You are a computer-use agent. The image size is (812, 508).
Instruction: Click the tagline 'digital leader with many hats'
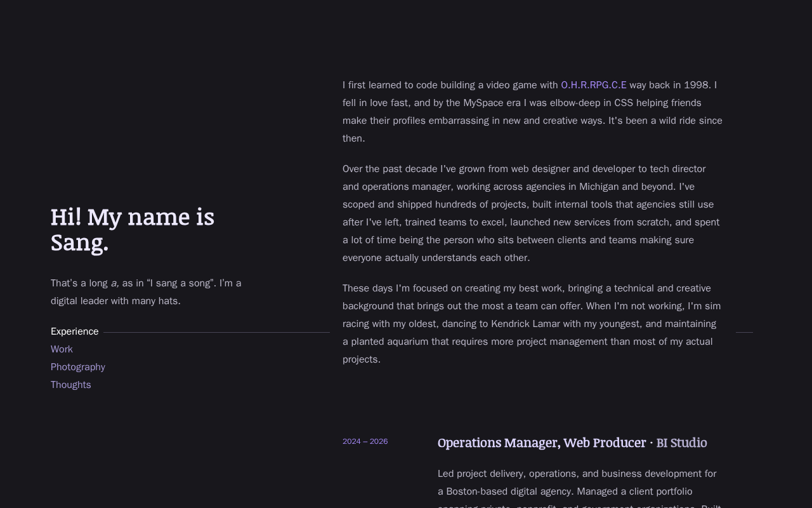114,301
